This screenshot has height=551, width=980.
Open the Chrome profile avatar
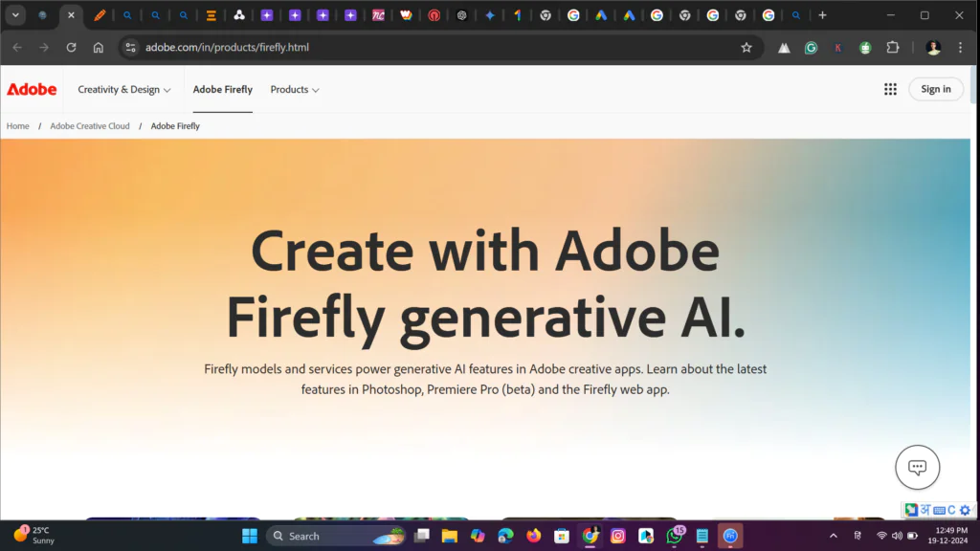[x=933, y=48]
